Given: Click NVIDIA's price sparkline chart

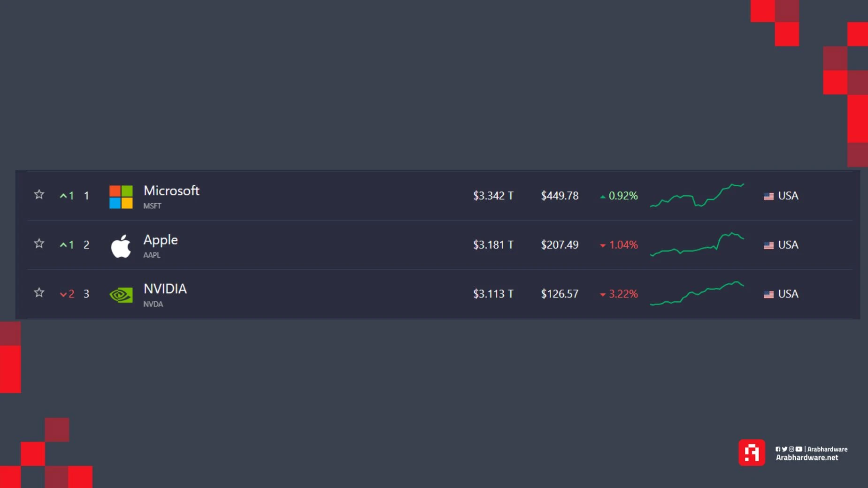Looking at the screenshot, I should [x=697, y=293].
